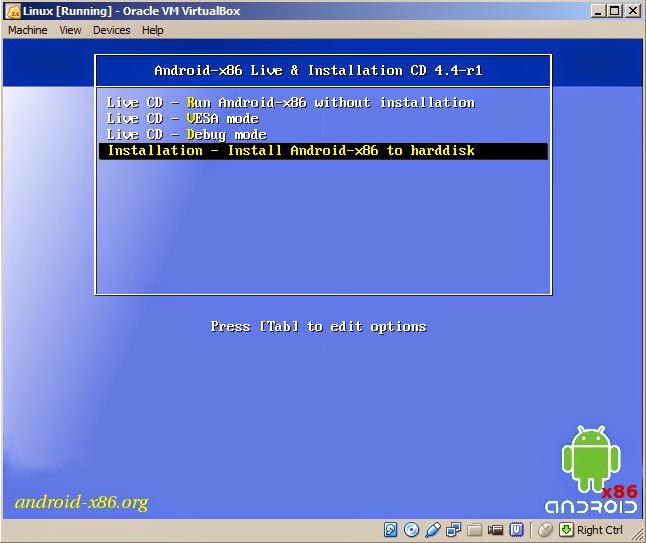646x543 pixels.
Task: Open the Machine menu
Action: (x=28, y=30)
